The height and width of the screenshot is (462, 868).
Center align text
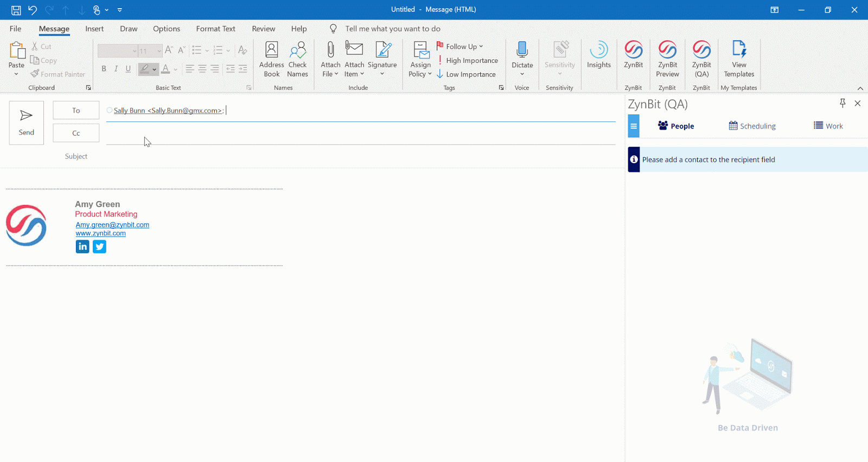click(x=202, y=69)
